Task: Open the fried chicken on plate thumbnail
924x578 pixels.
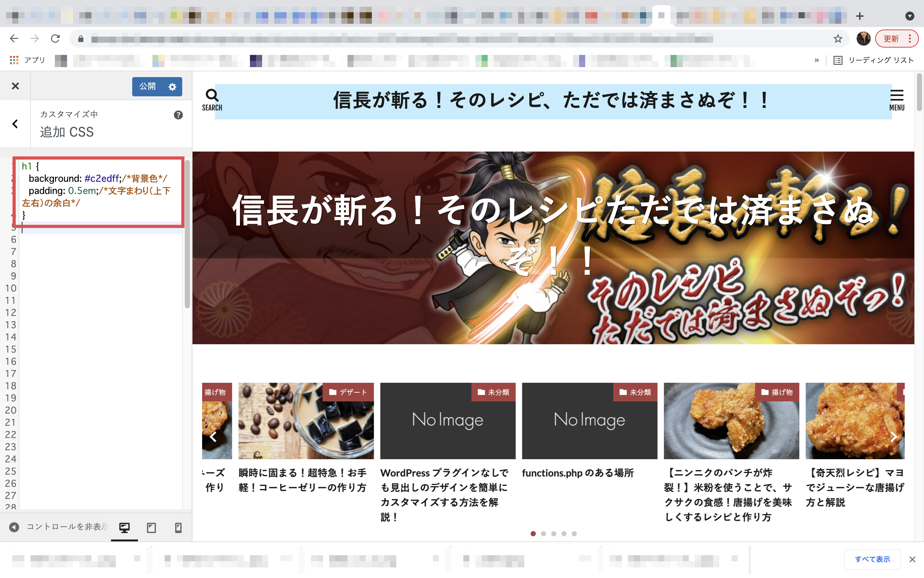Action: click(x=731, y=421)
